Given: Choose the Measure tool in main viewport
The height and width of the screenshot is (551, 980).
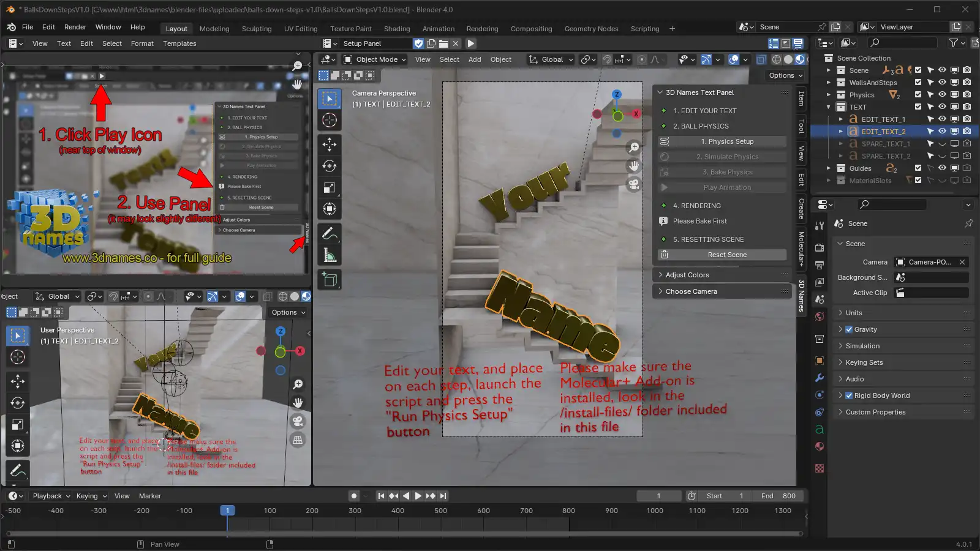Looking at the screenshot, I should [330, 255].
